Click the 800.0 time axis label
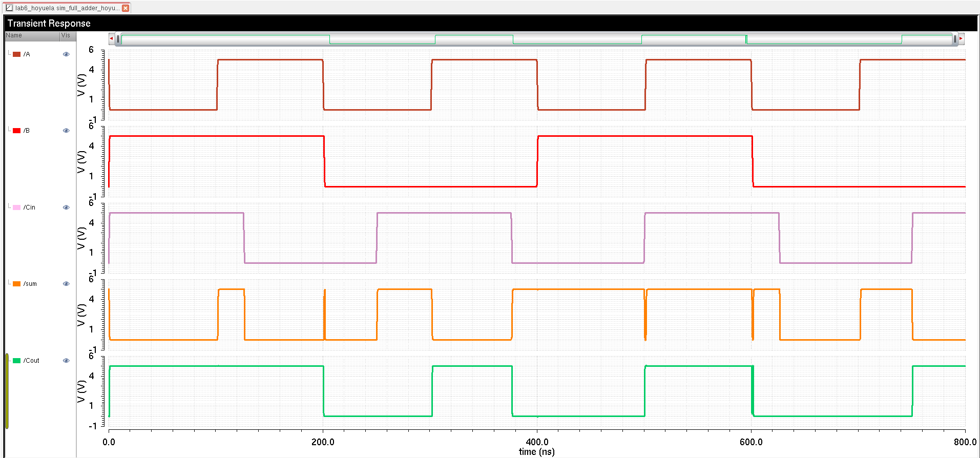The height and width of the screenshot is (458, 980). click(x=965, y=442)
